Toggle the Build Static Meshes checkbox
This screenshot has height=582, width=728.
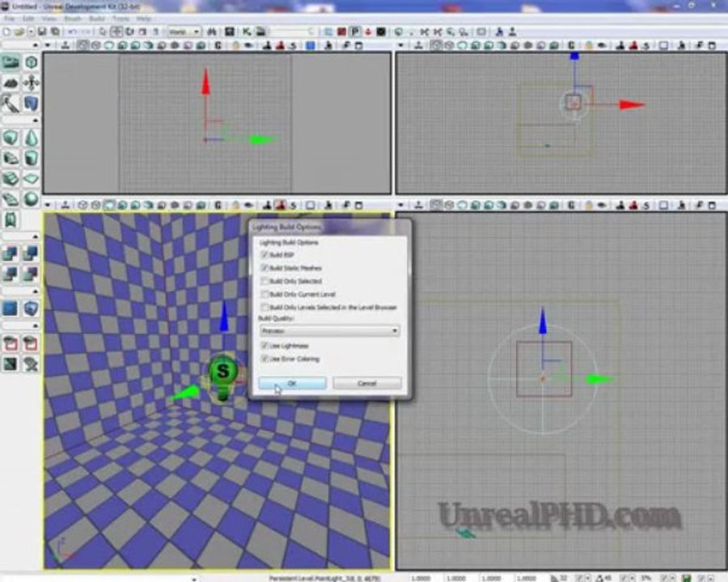coord(265,268)
